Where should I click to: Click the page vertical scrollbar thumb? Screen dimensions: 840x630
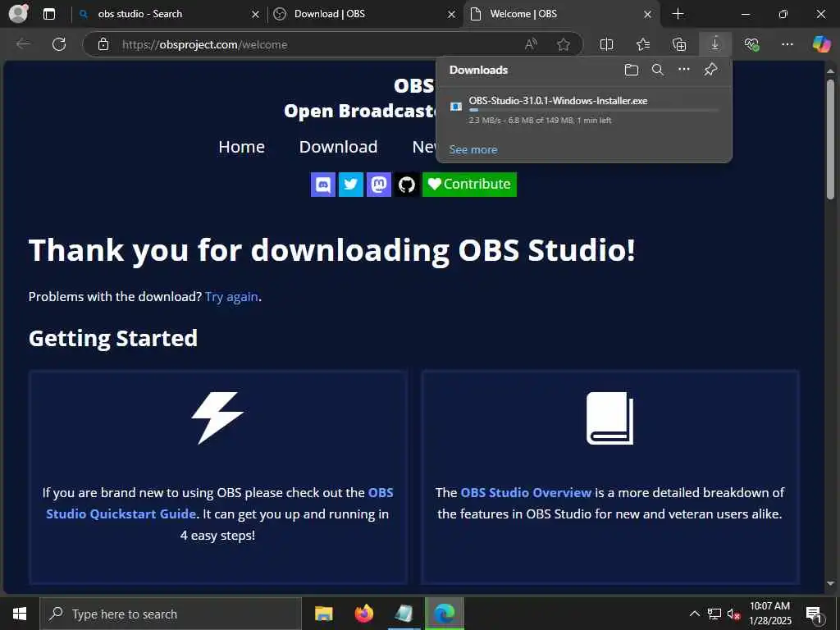tap(830, 139)
